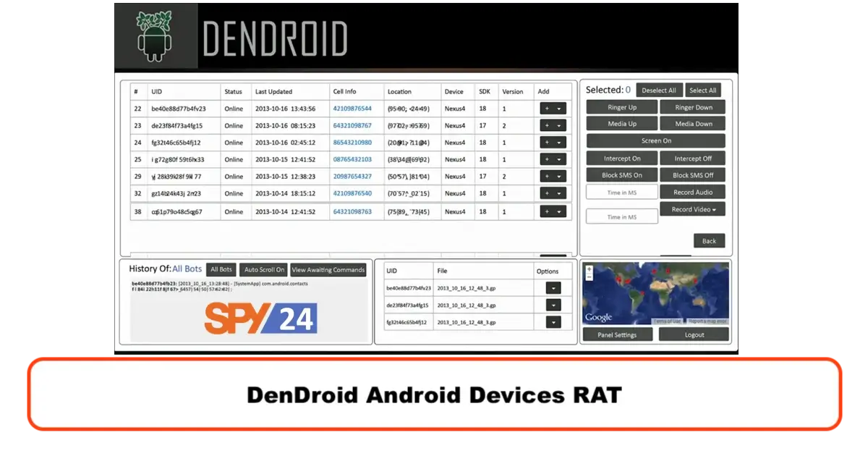Click the Select All button
Image resolution: width=868 pixels, height=456 pixels.
(703, 90)
